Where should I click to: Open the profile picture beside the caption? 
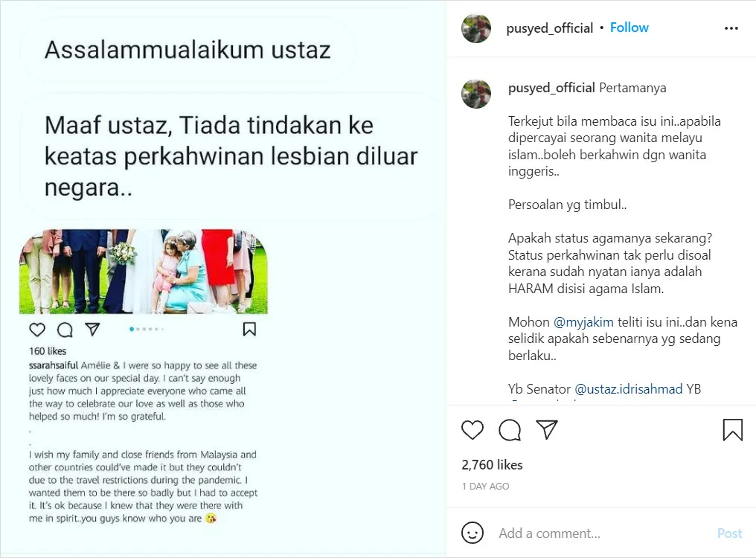pyautogui.click(x=476, y=94)
